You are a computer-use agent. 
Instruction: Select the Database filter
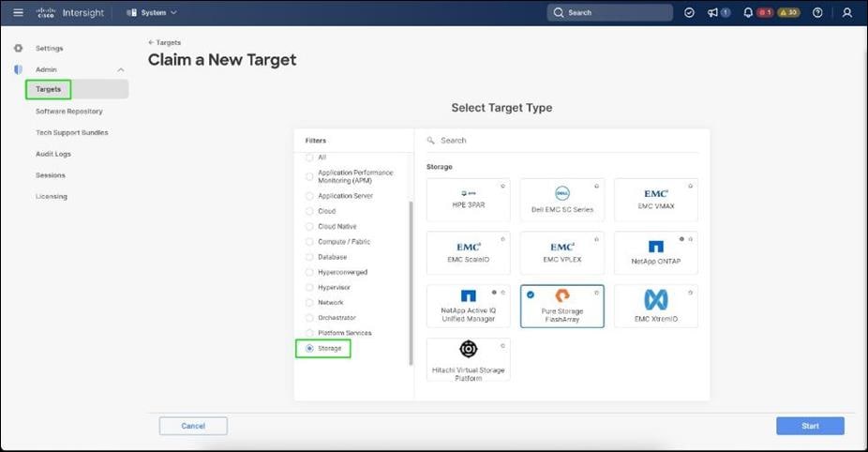click(x=309, y=257)
